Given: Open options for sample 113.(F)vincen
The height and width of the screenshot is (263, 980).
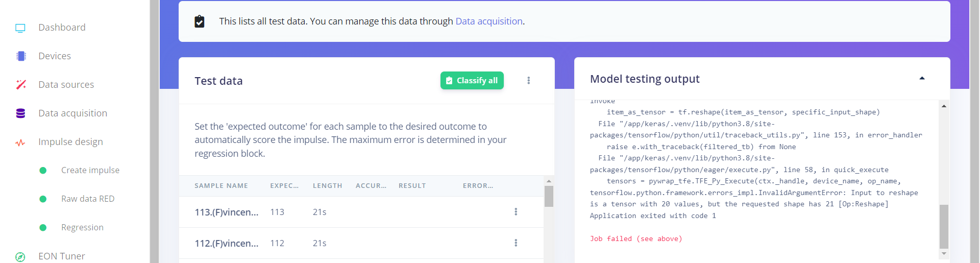Looking at the screenshot, I should pyautogui.click(x=516, y=212).
